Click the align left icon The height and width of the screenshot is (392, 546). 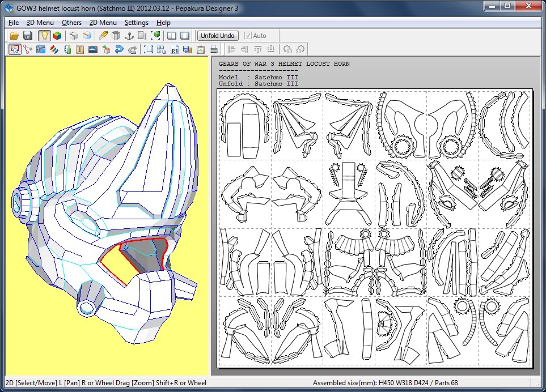231,49
